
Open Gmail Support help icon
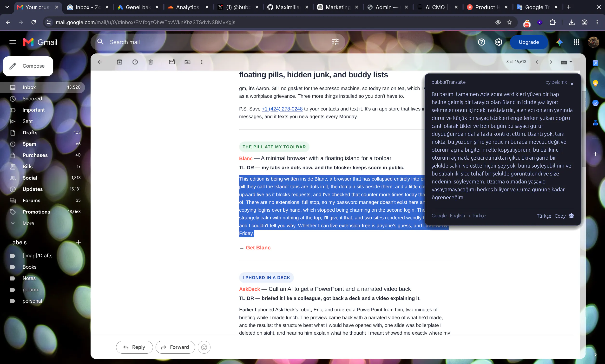(x=481, y=42)
